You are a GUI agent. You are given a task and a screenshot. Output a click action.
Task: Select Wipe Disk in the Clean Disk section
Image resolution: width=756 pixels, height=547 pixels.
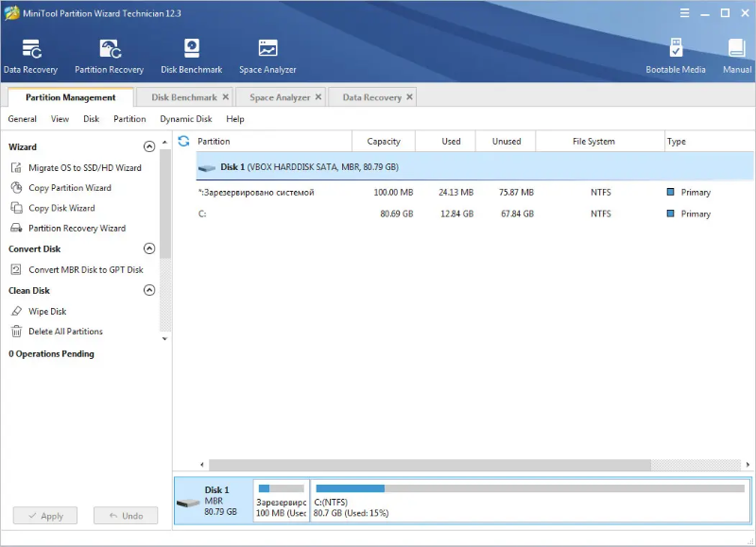[47, 311]
